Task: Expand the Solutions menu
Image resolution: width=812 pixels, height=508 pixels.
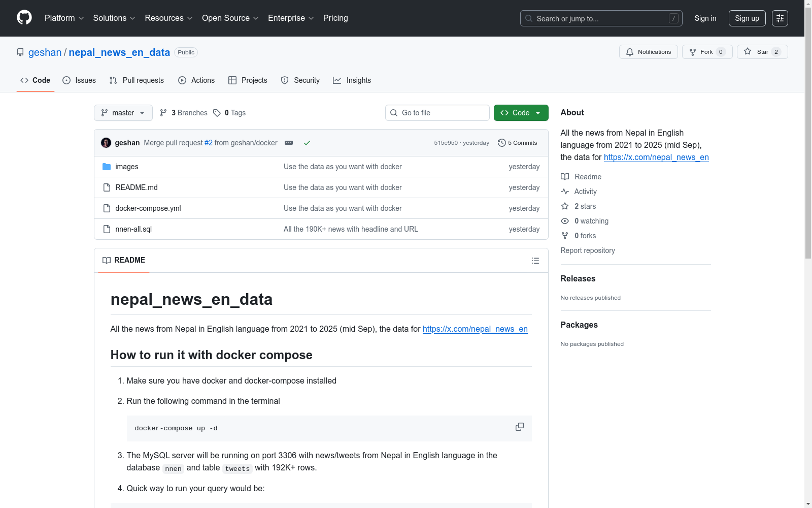Action: [x=114, y=18]
